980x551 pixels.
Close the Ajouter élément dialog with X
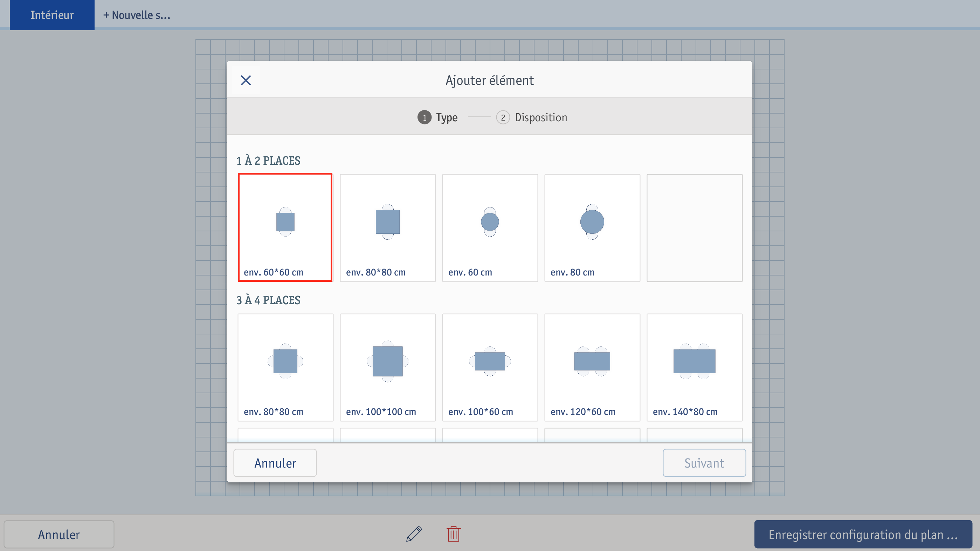[x=246, y=80]
